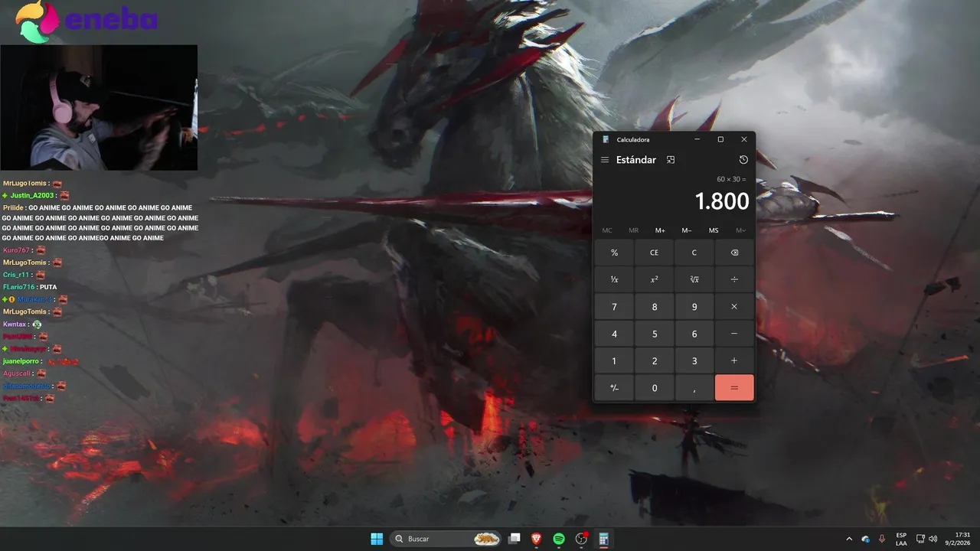The image size is (980, 551).
Task: Click the backspace key on the calculator
Action: [734, 253]
